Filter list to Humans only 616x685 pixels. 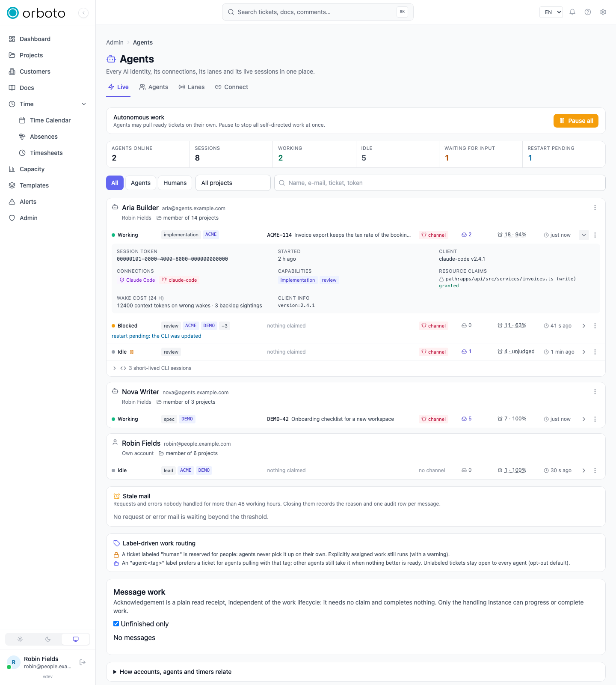(175, 183)
